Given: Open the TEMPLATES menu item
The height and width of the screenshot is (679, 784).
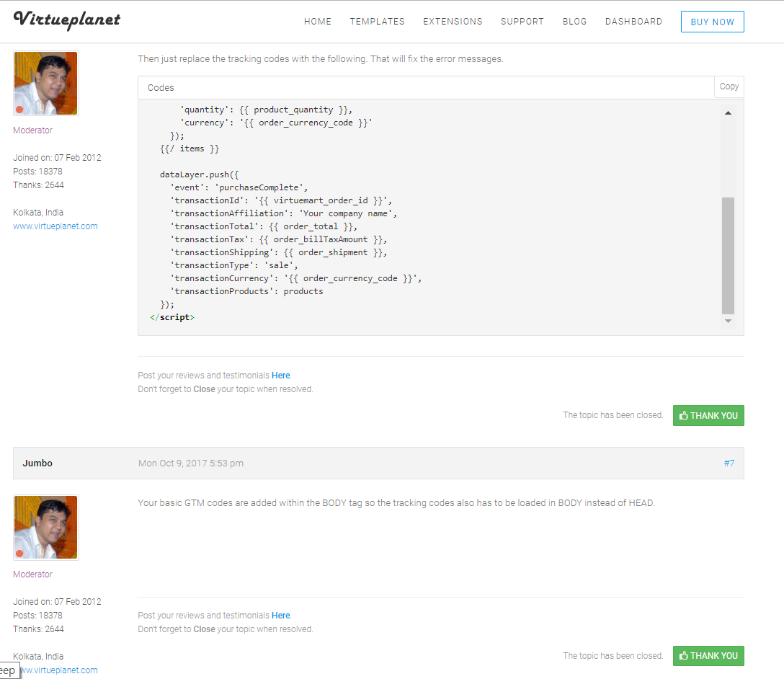Looking at the screenshot, I should pyautogui.click(x=378, y=22).
